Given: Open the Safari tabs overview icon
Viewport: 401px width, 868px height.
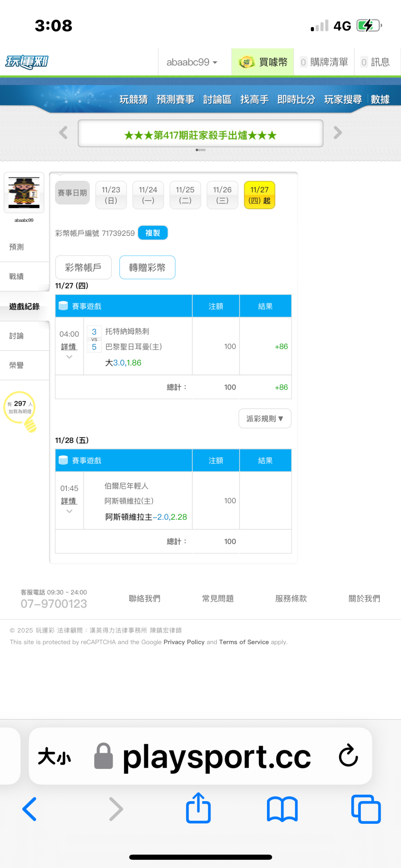Looking at the screenshot, I should coord(366,809).
